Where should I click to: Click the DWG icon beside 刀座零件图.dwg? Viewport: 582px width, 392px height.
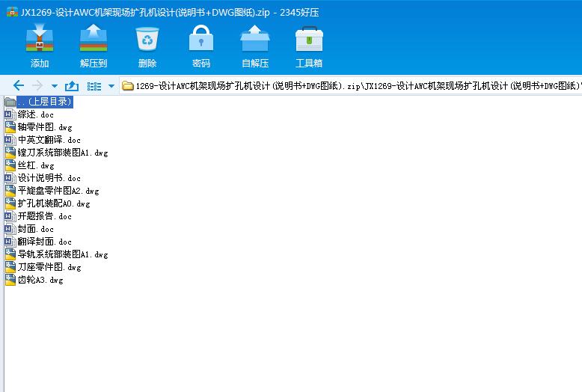(x=10, y=266)
